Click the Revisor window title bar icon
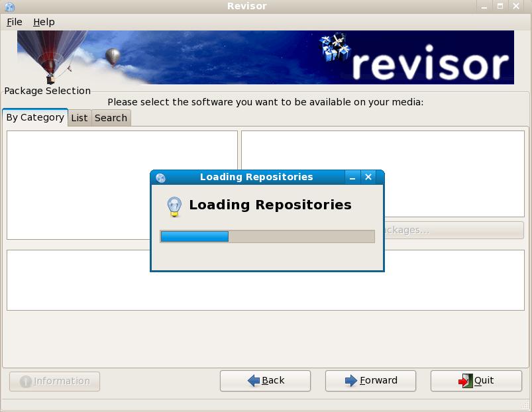This screenshot has height=412, width=532. [x=9, y=7]
